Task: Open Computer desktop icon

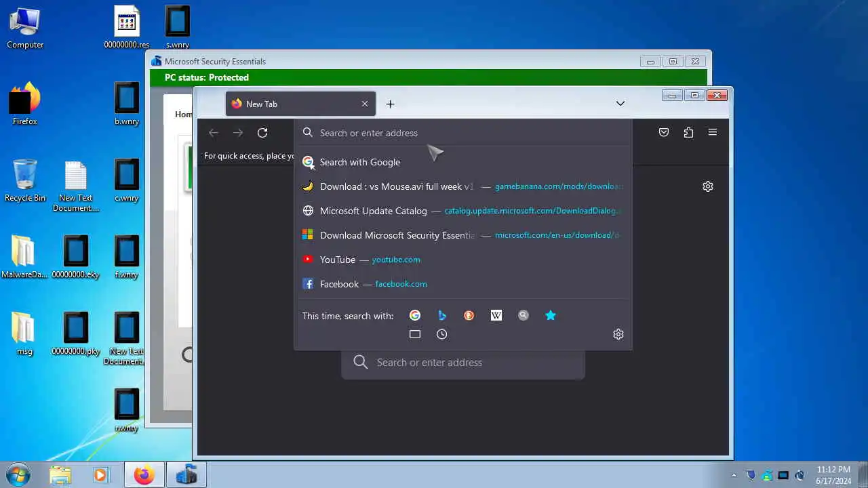Action: click(x=25, y=28)
